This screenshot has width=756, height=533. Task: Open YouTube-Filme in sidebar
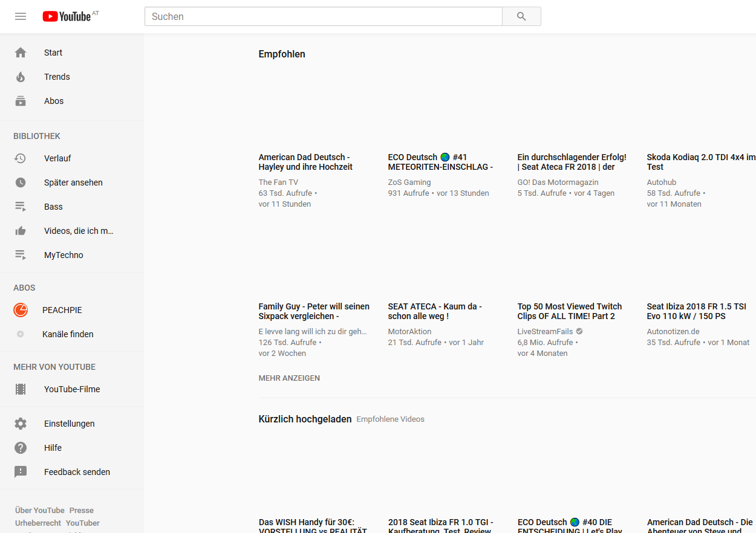tap(72, 389)
